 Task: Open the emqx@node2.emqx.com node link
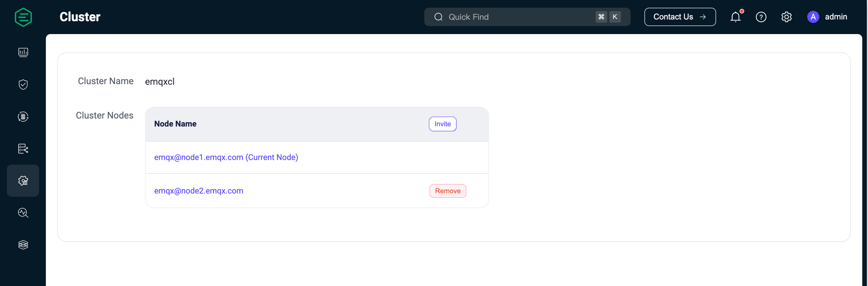point(198,191)
